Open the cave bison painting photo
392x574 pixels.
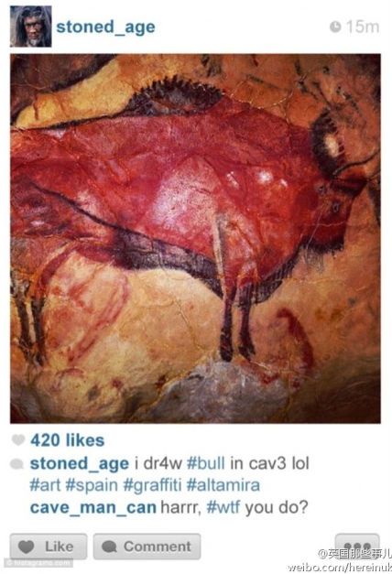pyautogui.click(x=195, y=238)
